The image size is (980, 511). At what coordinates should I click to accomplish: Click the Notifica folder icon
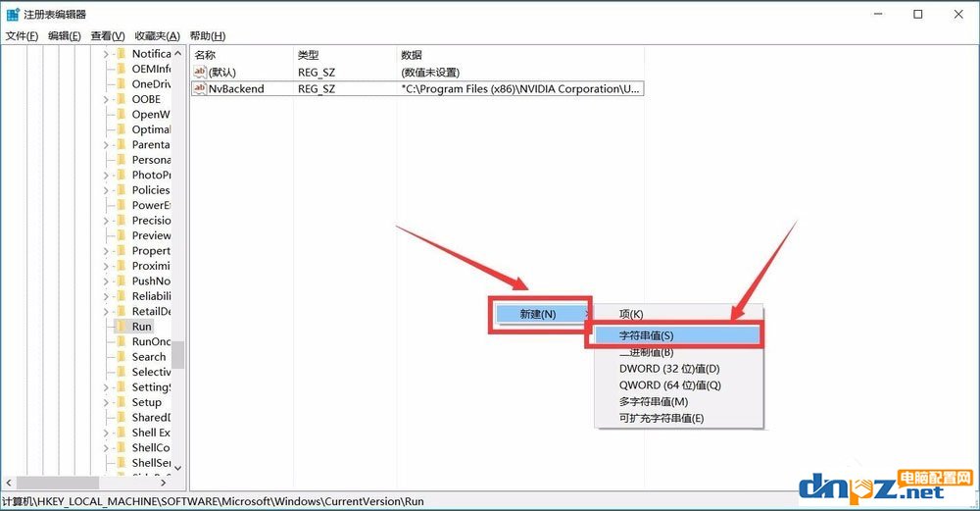(x=122, y=54)
